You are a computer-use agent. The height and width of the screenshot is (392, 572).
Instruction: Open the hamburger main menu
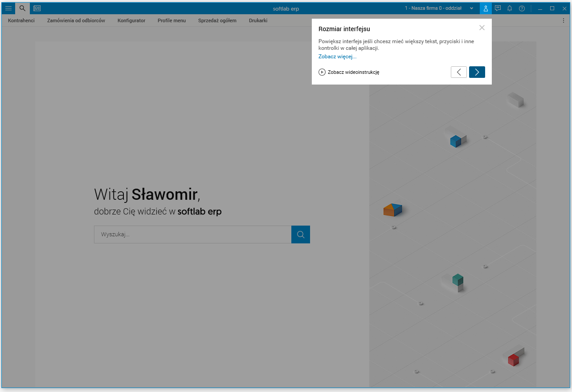tap(8, 8)
